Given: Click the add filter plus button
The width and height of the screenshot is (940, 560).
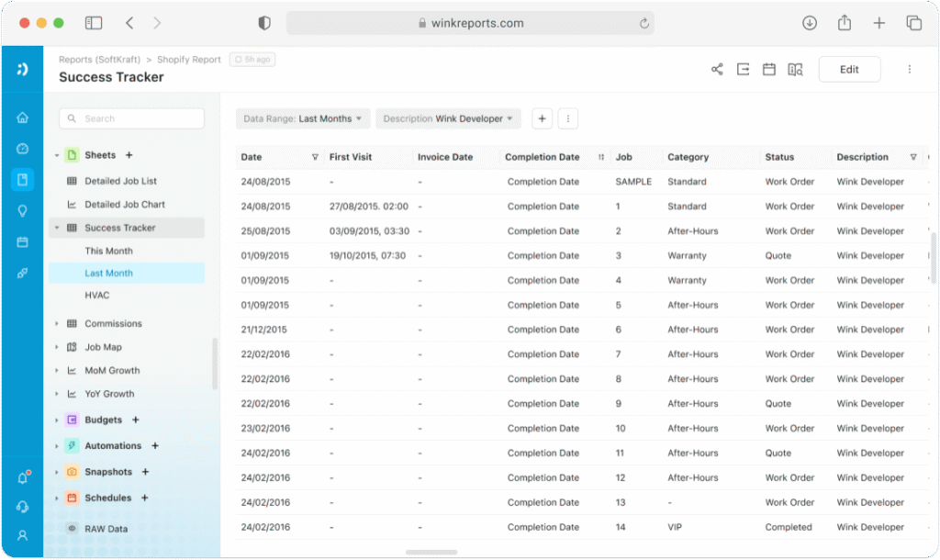Looking at the screenshot, I should (542, 118).
